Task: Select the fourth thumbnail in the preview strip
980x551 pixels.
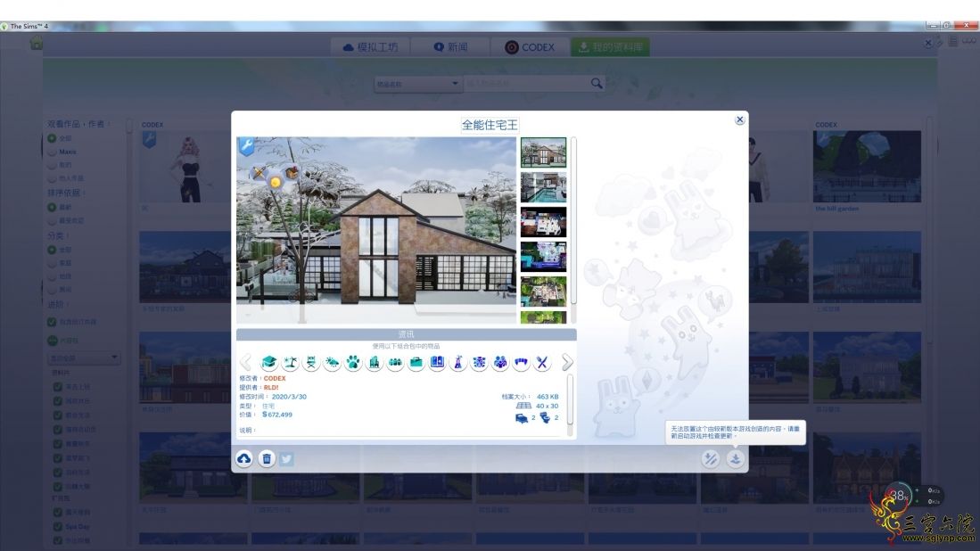Action: (x=543, y=257)
